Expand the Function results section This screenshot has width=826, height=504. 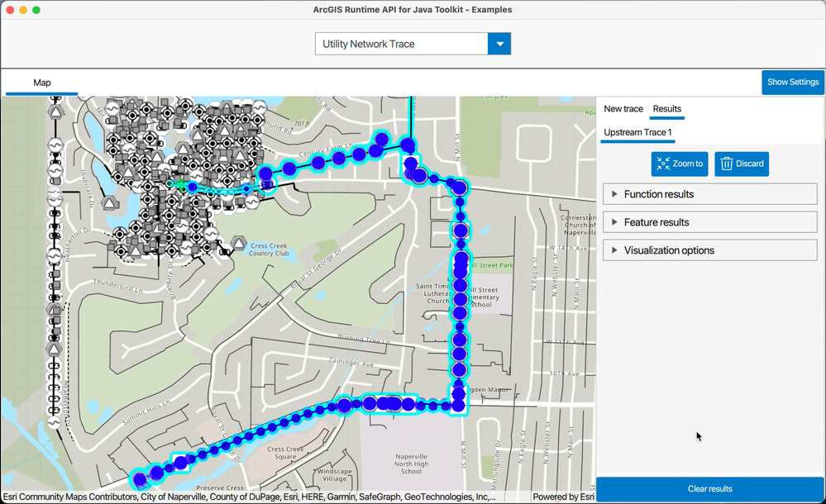709,194
